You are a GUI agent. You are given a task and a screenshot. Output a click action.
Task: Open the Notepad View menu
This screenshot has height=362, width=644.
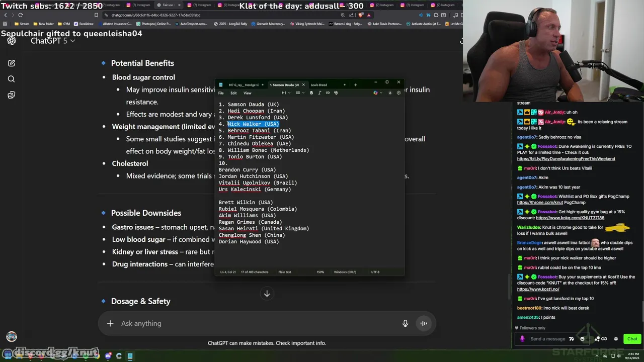point(248,93)
